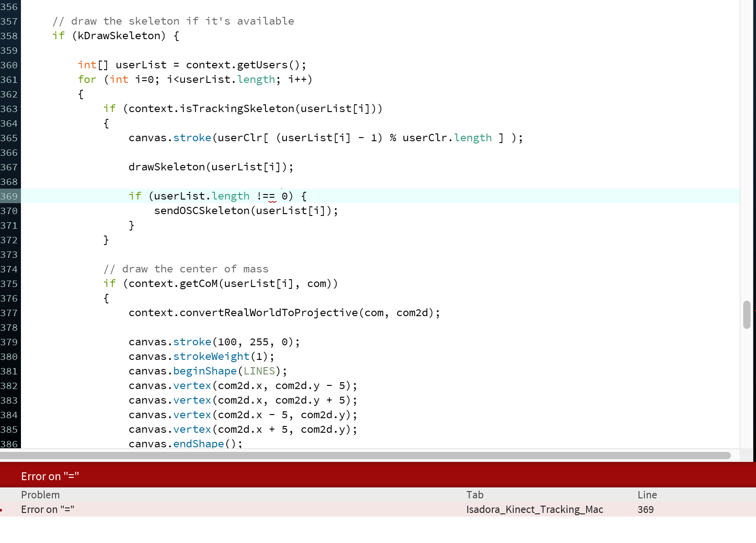Viewport: 756px width, 543px height.
Task: Click context.getCoM on line 375
Action: [x=173, y=284]
